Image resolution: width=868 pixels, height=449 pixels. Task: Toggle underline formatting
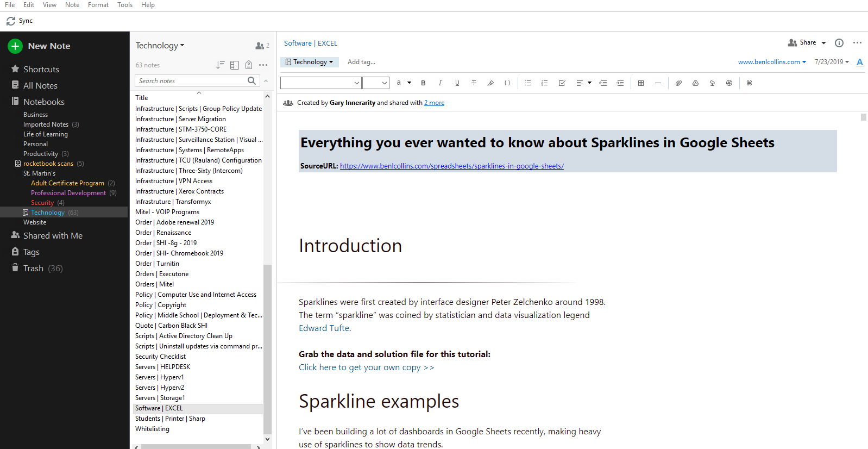457,83
